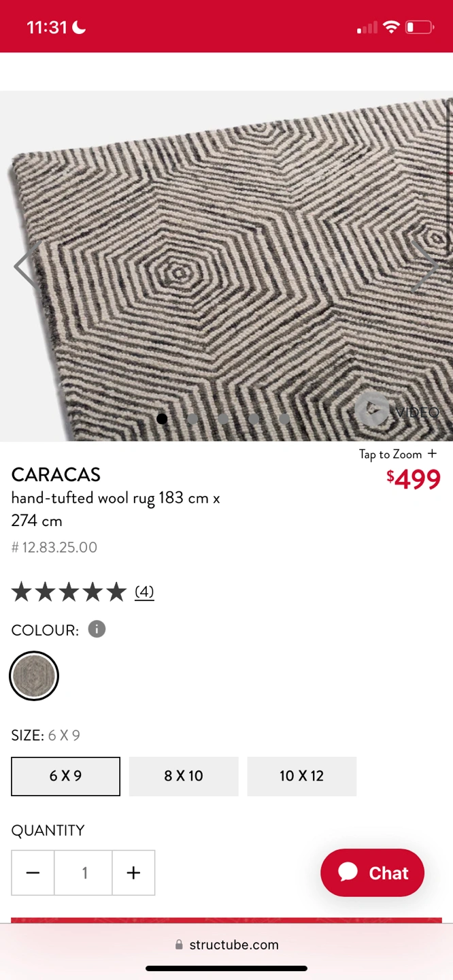The image size is (453, 980).
Task: Tap to Zoom the rug image
Action: click(x=398, y=454)
